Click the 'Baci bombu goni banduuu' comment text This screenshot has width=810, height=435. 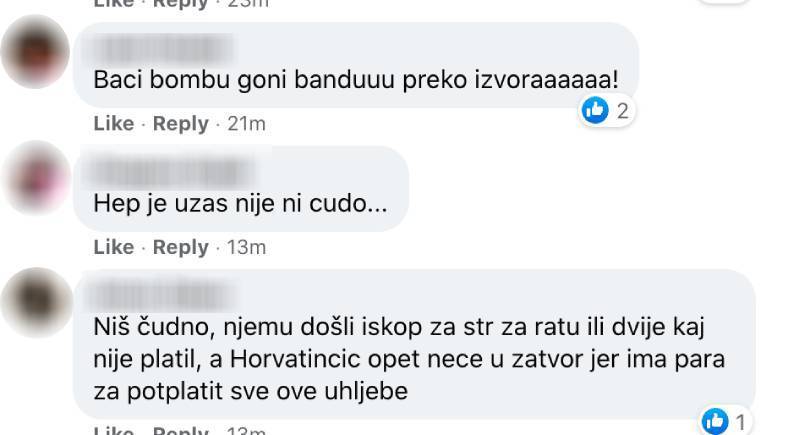356,80
